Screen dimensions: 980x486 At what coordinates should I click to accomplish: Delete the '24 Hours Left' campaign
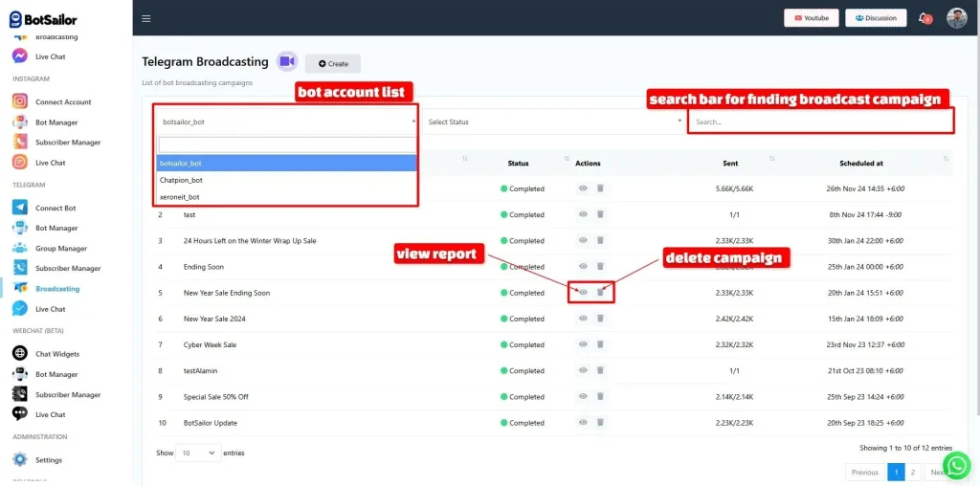coord(600,240)
